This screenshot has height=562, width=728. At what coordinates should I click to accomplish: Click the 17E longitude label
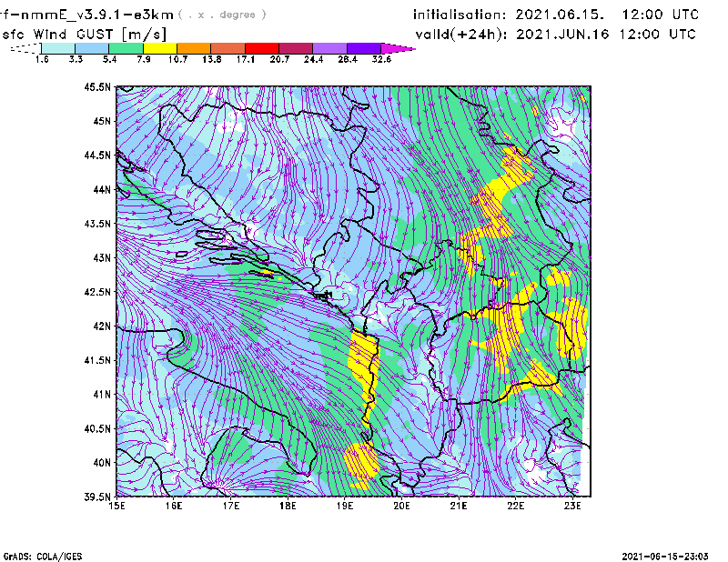231,506
